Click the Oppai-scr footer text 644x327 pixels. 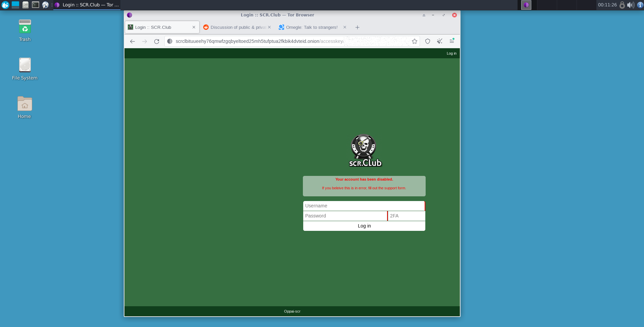point(292,311)
